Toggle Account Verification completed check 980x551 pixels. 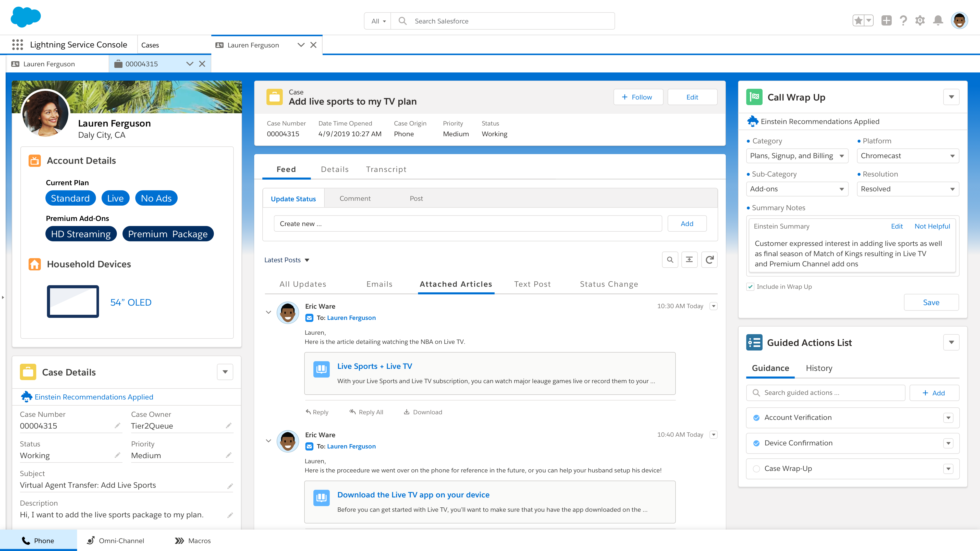click(x=756, y=418)
